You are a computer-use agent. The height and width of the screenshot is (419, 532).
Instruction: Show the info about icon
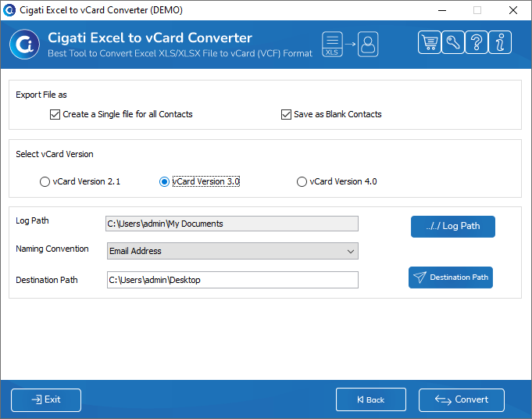pos(500,42)
